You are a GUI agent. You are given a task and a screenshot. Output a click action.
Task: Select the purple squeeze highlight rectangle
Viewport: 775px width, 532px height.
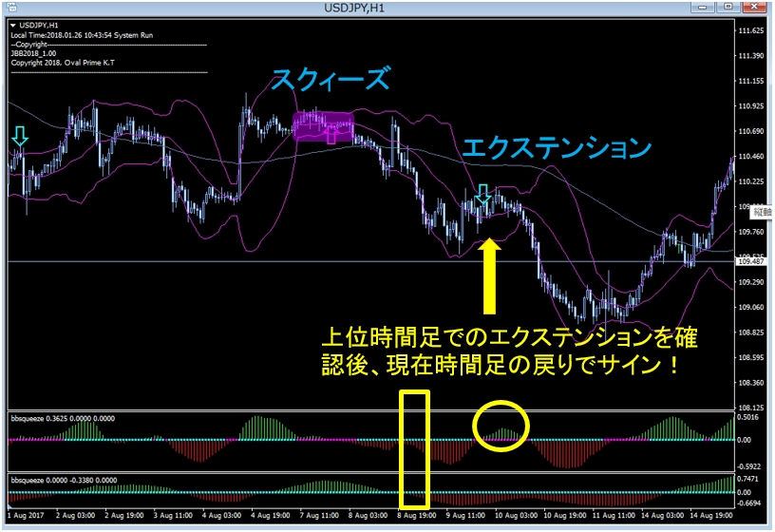pos(323,126)
